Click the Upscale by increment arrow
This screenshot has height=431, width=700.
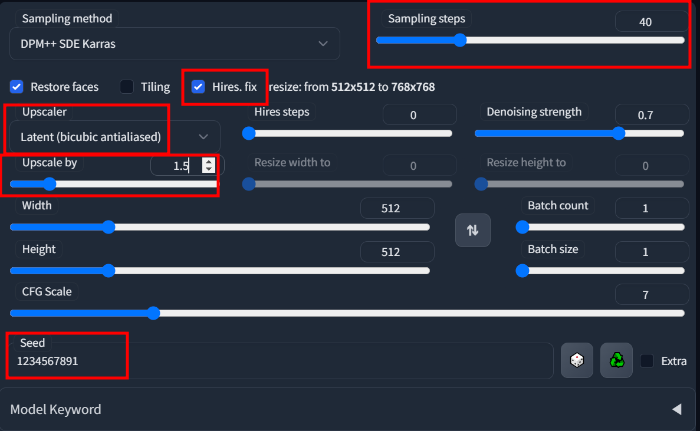click(209, 162)
